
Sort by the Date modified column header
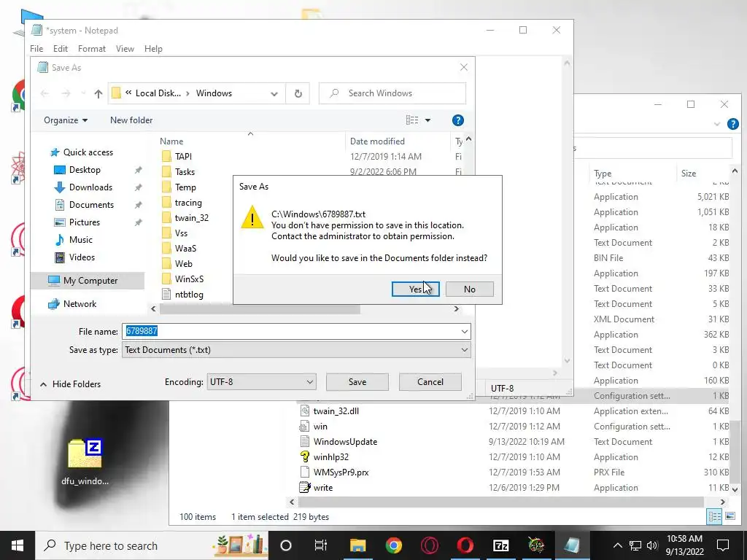coord(377,141)
